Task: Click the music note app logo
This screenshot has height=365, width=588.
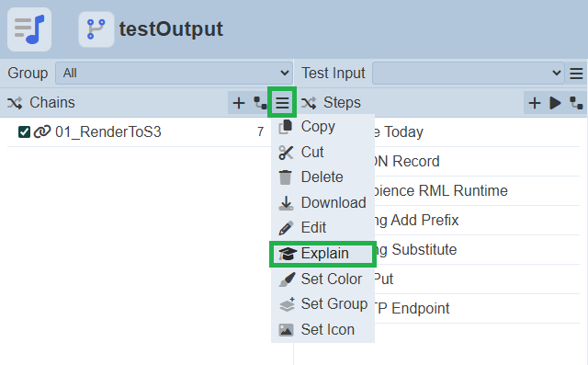Action: 29,29
